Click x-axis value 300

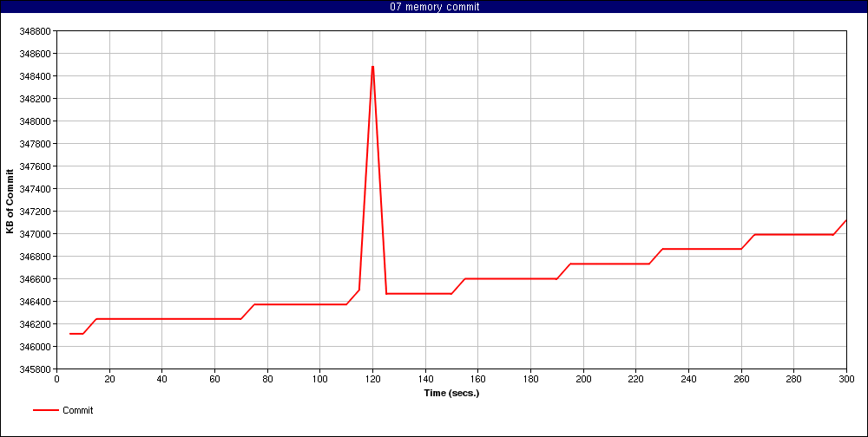pos(846,379)
